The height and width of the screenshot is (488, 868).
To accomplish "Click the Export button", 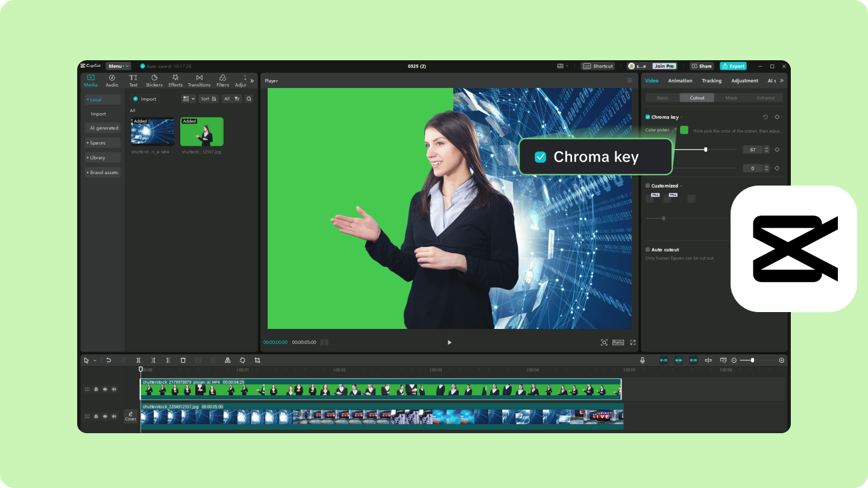I will [734, 66].
